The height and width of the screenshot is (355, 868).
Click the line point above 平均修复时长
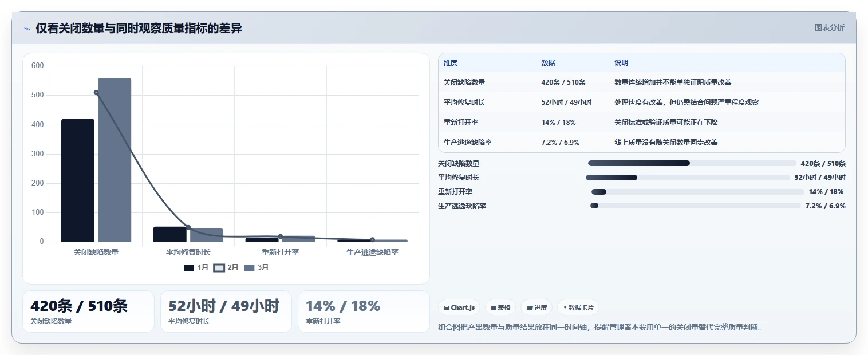coord(188,227)
